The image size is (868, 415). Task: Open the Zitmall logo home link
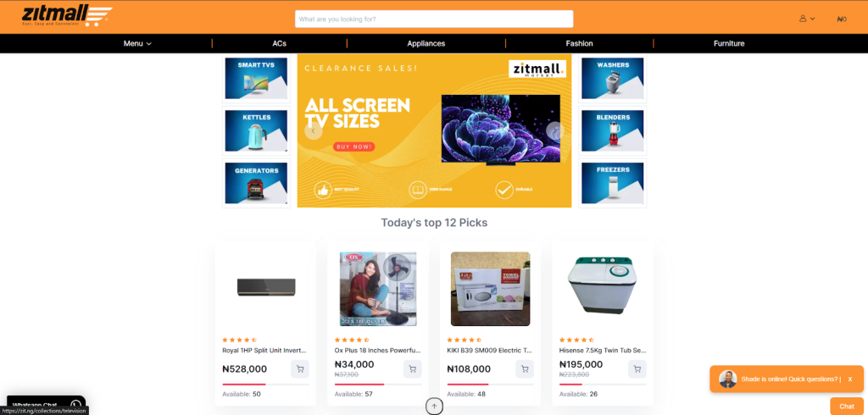tap(67, 16)
